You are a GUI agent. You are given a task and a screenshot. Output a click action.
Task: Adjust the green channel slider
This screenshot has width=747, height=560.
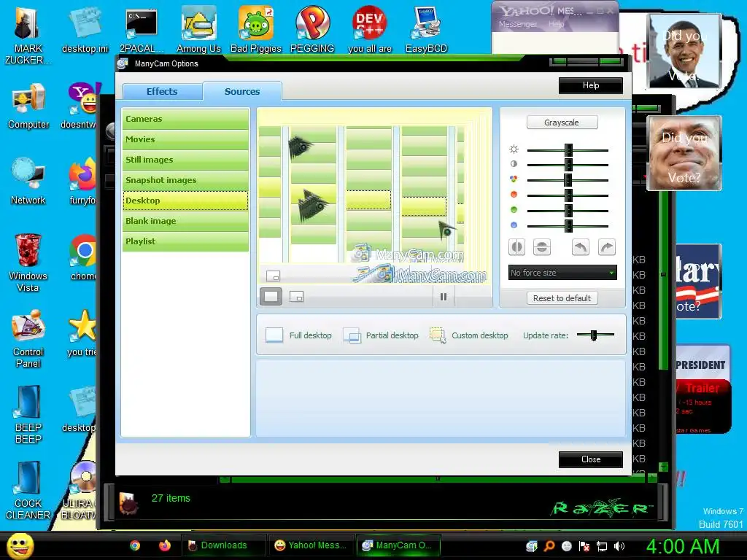(568, 211)
